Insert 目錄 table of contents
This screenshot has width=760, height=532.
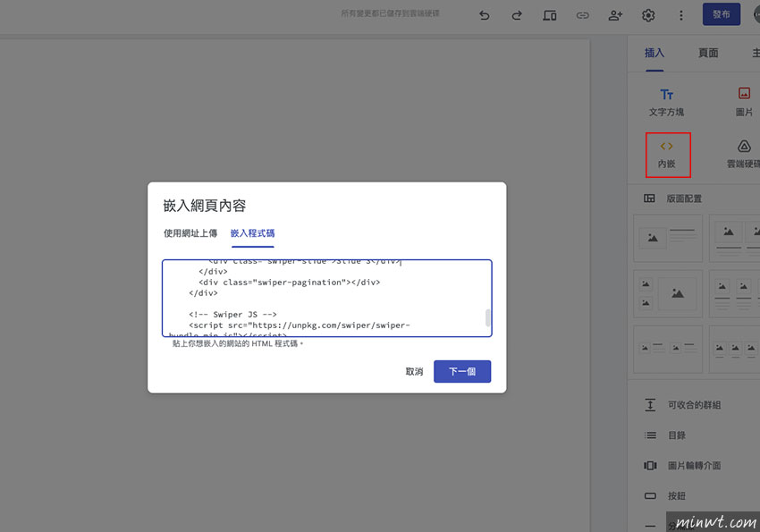coord(665,435)
